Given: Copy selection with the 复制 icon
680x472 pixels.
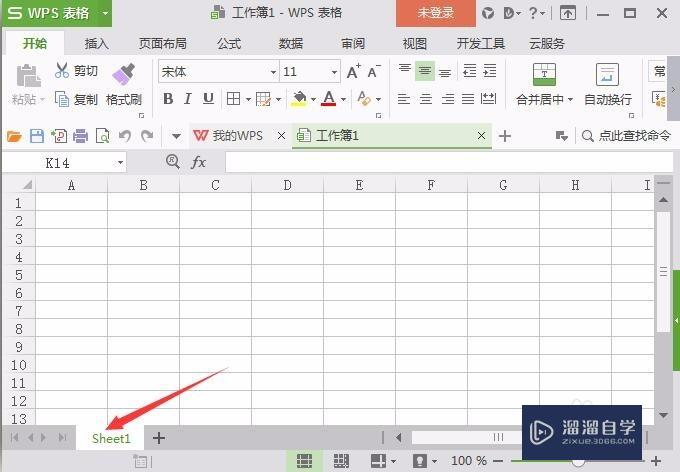Looking at the screenshot, I should [62, 99].
